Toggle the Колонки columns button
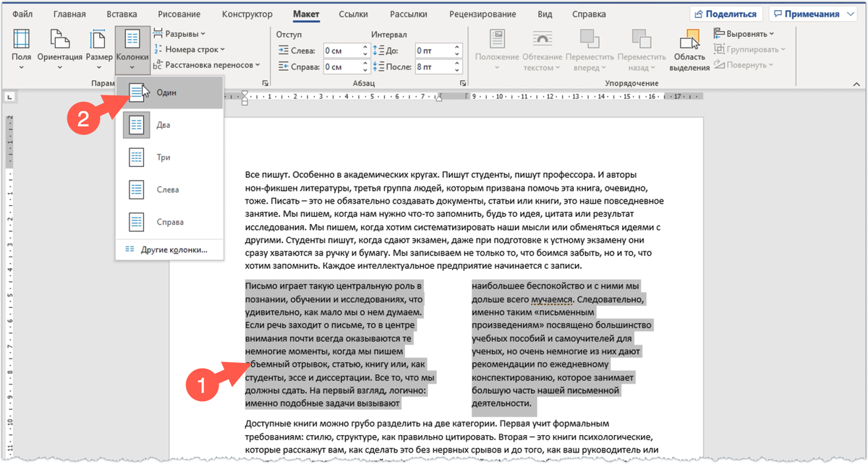This screenshot has height=464, width=868. [x=132, y=49]
